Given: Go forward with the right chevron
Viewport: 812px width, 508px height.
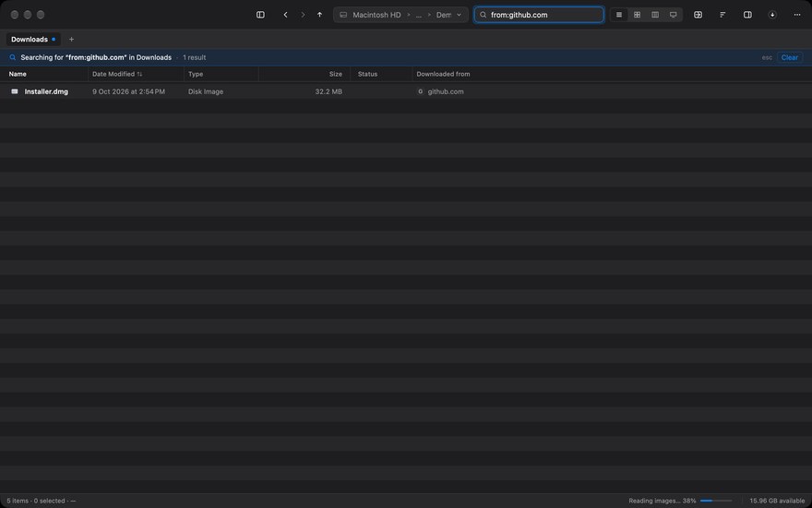Looking at the screenshot, I should pos(303,15).
